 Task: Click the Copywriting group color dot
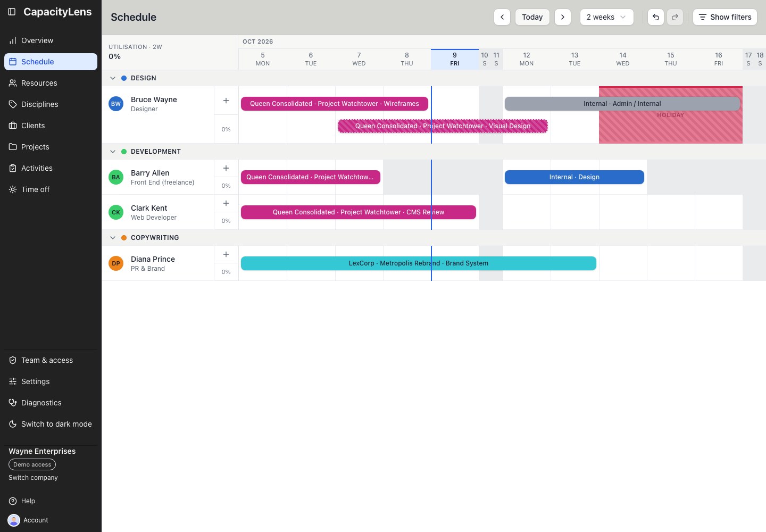pos(124,238)
